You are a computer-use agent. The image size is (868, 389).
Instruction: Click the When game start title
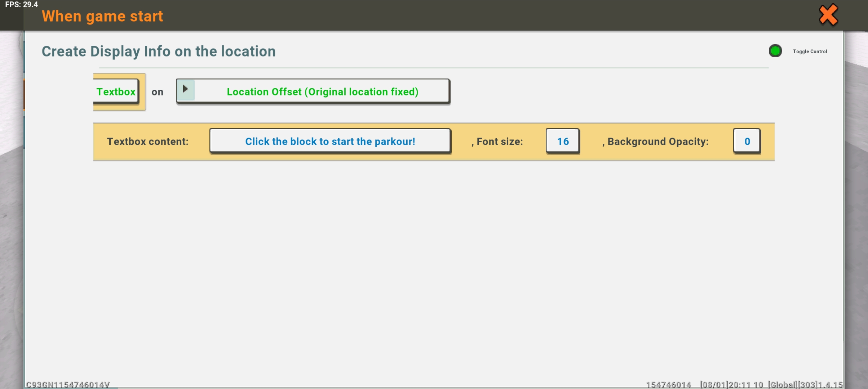[x=102, y=16]
